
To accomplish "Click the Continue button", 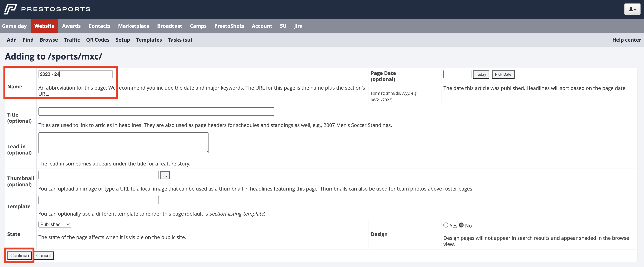I will click(x=19, y=255).
